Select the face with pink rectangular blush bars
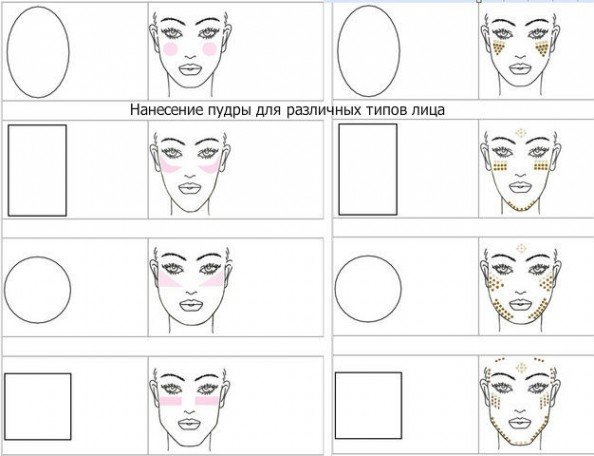 coord(191,407)
